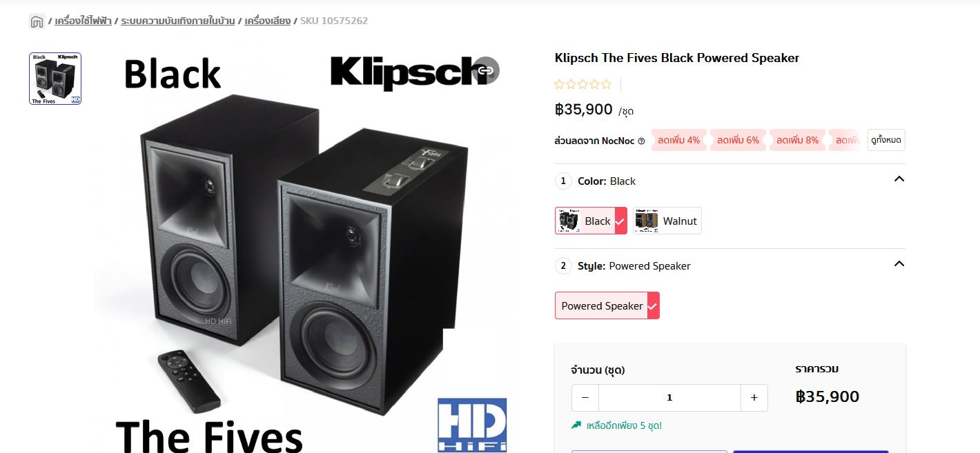Decrease quantity with minus button
Image resolution: width=980 pixels, height=453 pixels.
pyautogui.click(x=585, y=398)
